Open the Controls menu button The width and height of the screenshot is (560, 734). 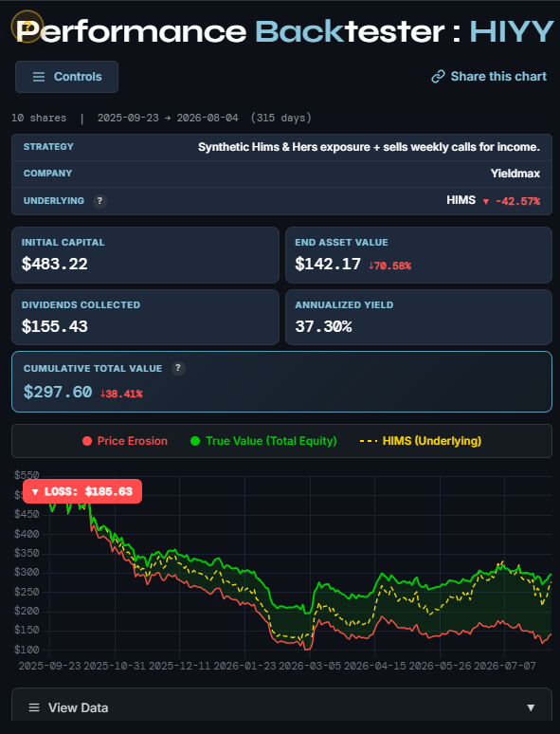[66, 77]
